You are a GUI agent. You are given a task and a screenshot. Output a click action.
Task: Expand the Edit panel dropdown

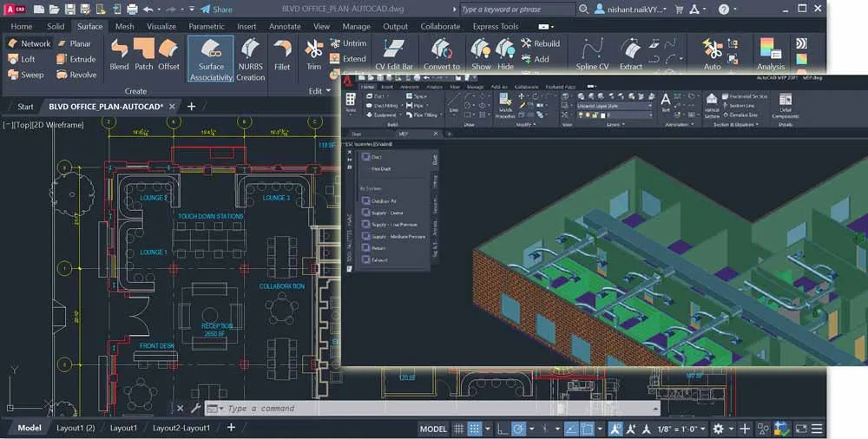tap(319, 91)
